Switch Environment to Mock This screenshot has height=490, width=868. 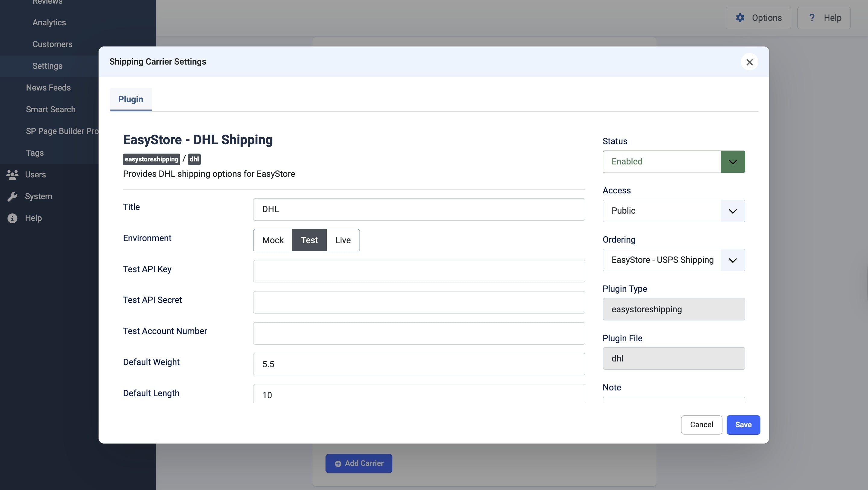click(x=272, y=240)
